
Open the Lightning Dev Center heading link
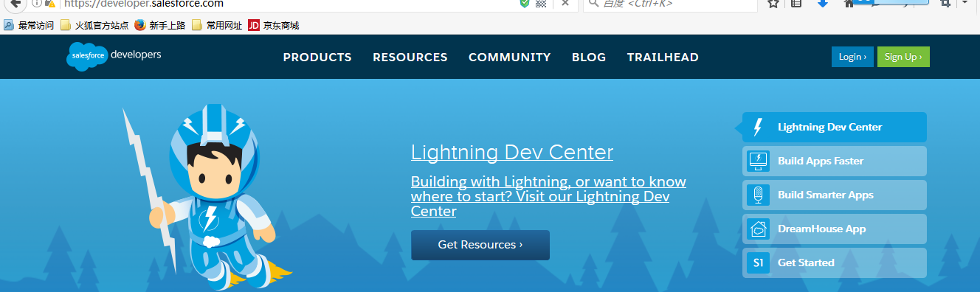pyautogui.click(x=512, y=153)
